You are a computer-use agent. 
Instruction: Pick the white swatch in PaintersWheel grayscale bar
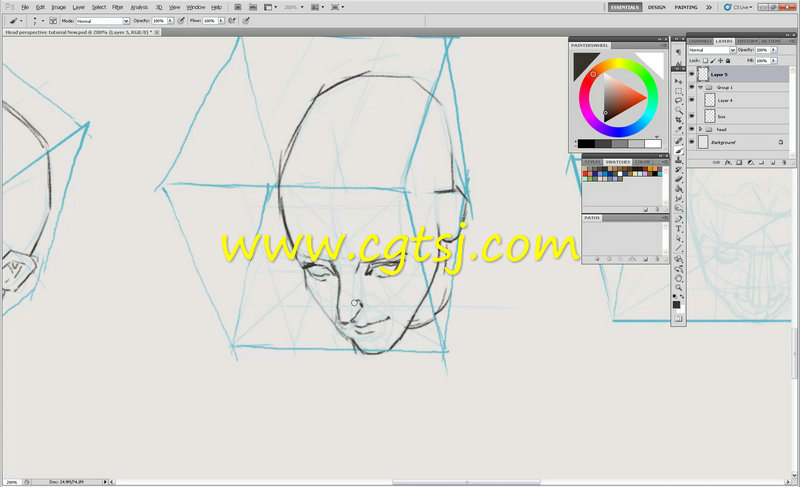pyautogui.click(x=653, y=144)
